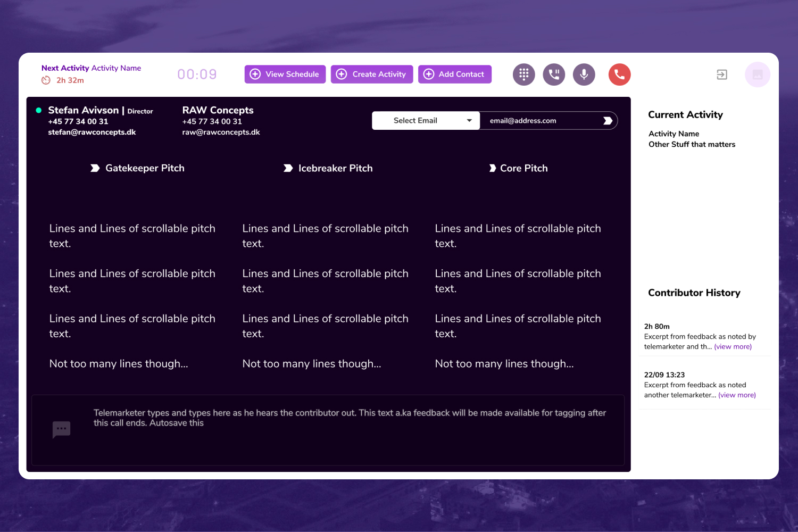Viewport: 798px width, 532px height.
Task: Mute the microphone
Action: (x=584, y=74)
